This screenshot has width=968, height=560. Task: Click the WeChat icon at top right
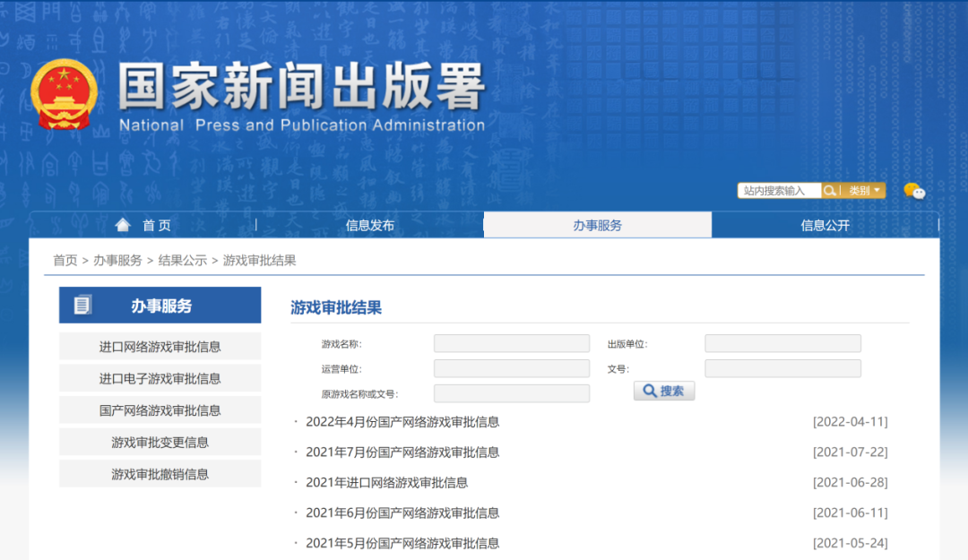pyautogui.click(x=914, y=190)
